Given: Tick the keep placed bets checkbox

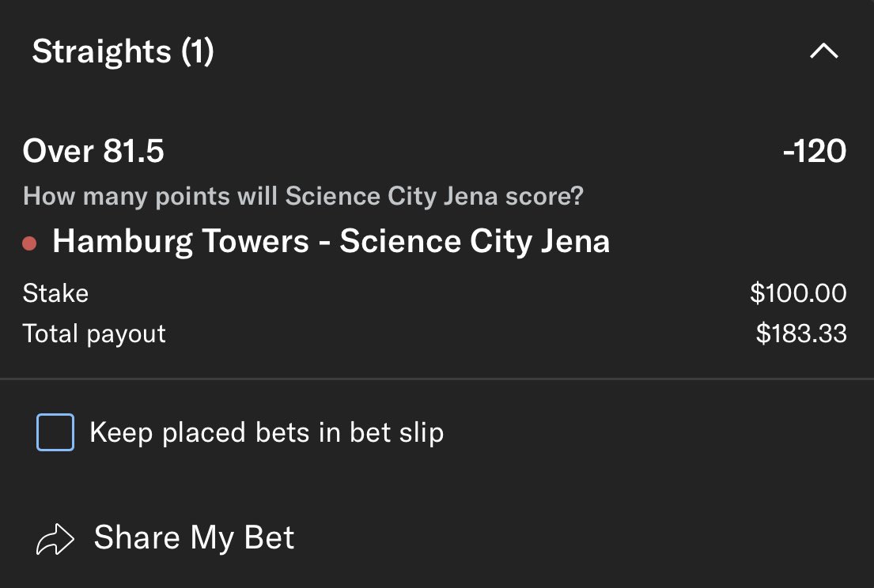Looking at the screenshot, I should click(x=55, y=432).
